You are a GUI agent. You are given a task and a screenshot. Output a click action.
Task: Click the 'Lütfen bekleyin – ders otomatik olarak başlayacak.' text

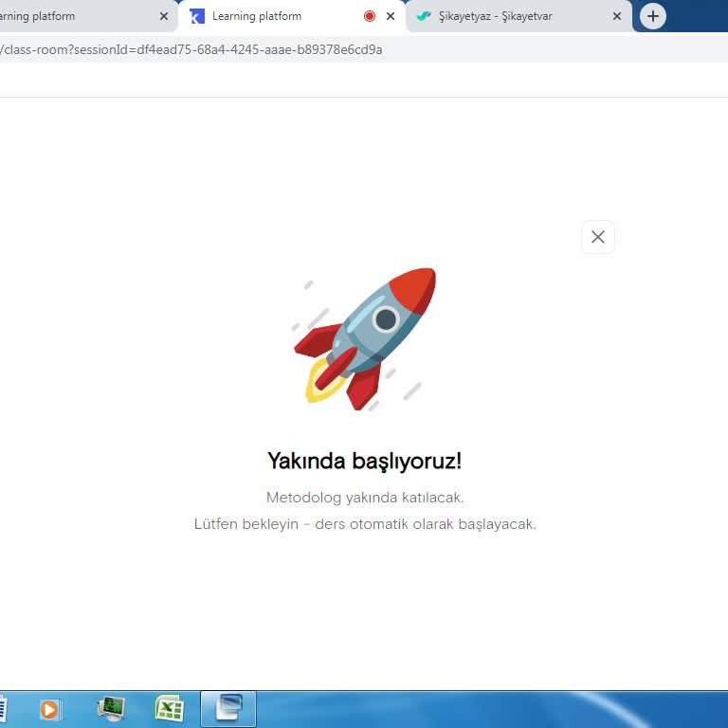(x=365, y=523)
